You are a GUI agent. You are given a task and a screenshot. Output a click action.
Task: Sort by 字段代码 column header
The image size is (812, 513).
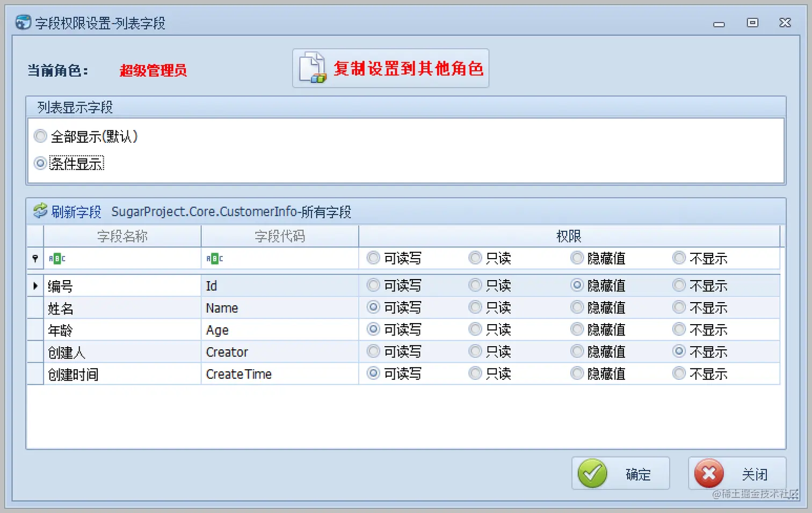(280, 236)
